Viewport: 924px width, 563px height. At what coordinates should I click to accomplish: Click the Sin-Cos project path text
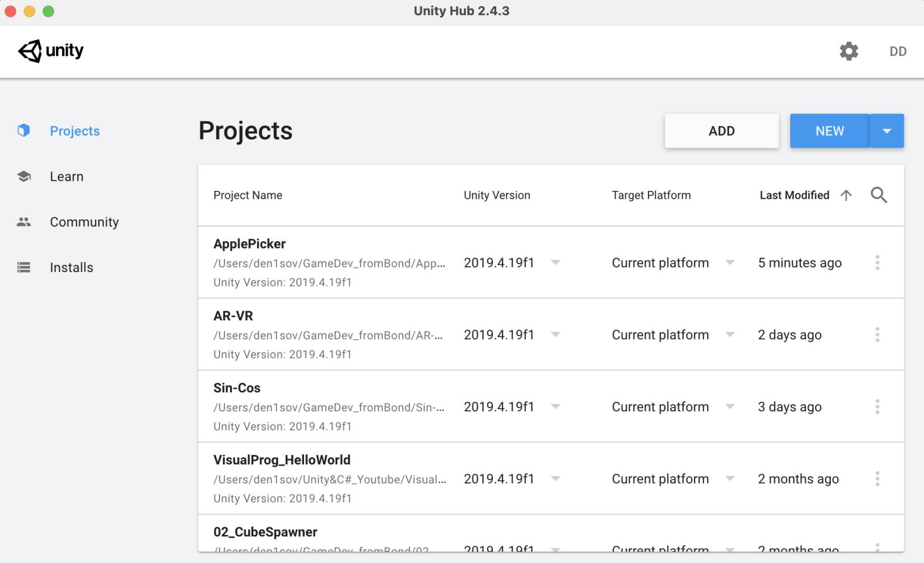[x=329, y=407]
